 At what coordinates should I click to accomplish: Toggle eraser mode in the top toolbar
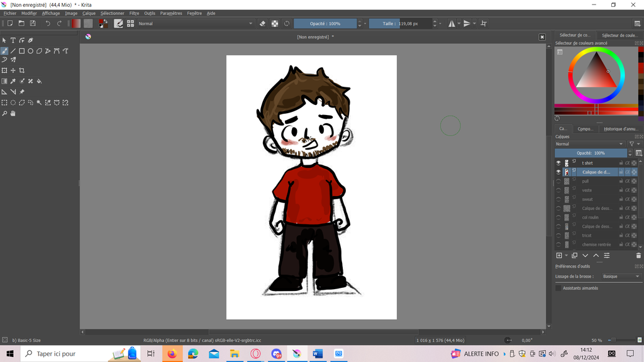pos(263,23)
